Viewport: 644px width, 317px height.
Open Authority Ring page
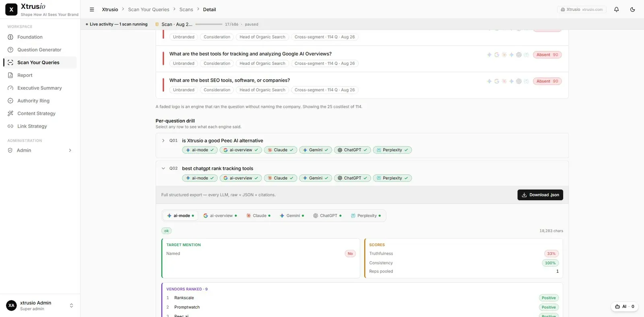[x=40, y=101]
